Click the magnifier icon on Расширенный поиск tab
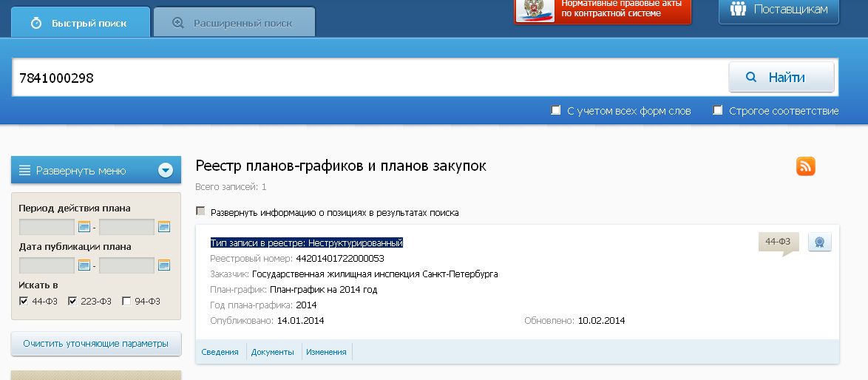Viewport: 868px width, 380px height. pos(177,23)
